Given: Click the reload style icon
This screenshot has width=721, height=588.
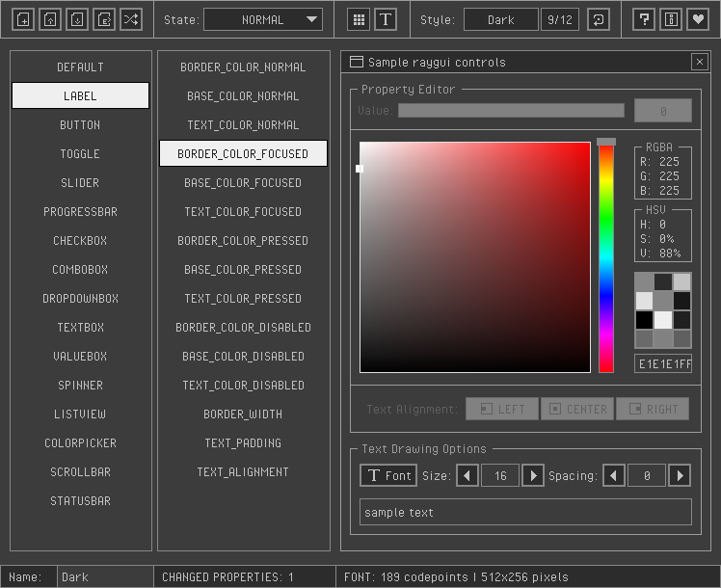Looking at the screenshot, I should pos(599,19).
